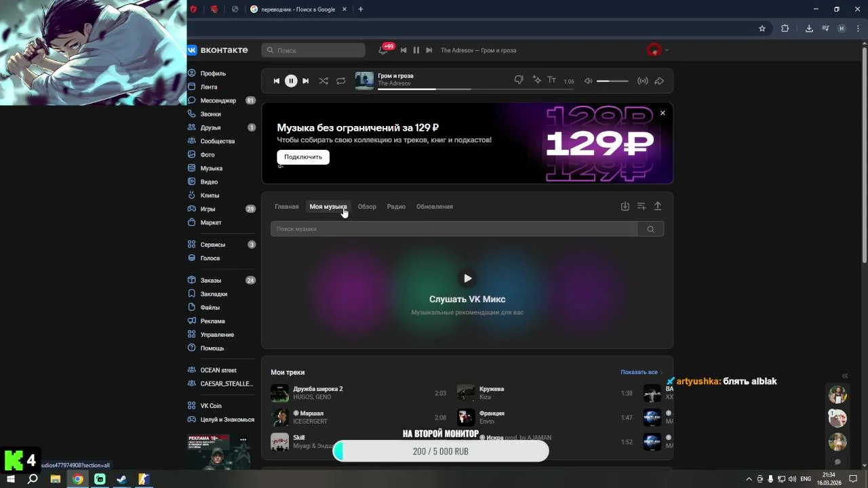Screen dimensions: 868x488
Task: Switch to the Главная music tab
Action: [x=286, y=207]
